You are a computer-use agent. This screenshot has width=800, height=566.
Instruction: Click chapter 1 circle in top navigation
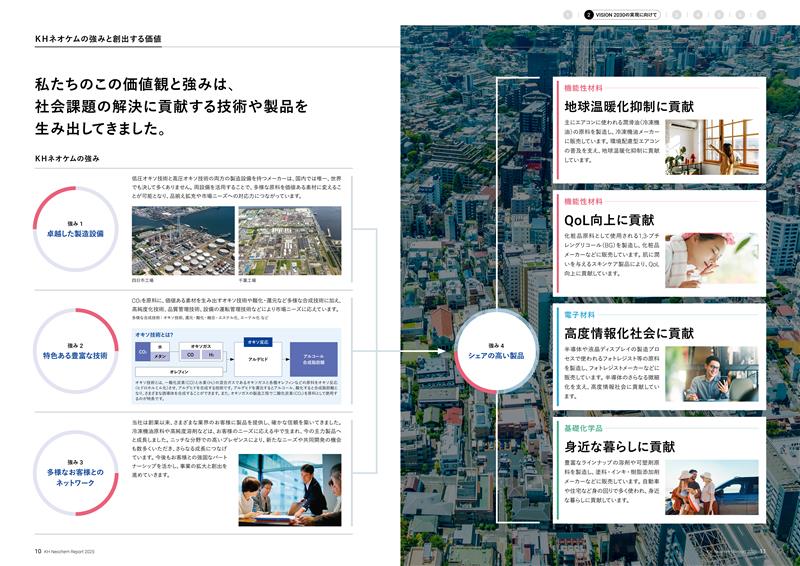point(568,15)
